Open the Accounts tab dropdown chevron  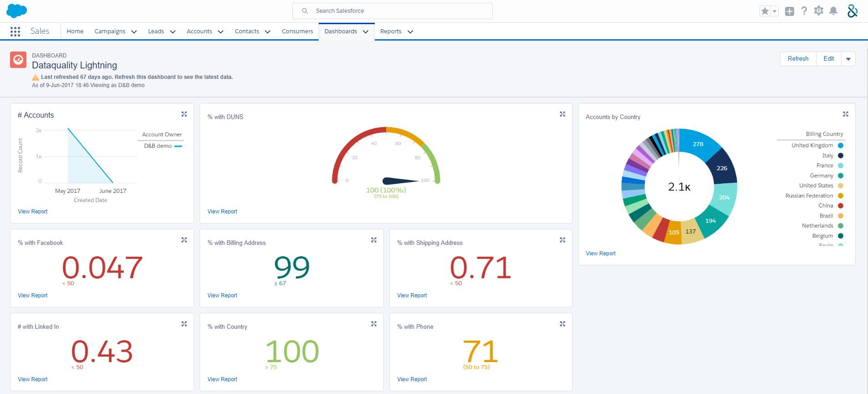click(221, 32)
